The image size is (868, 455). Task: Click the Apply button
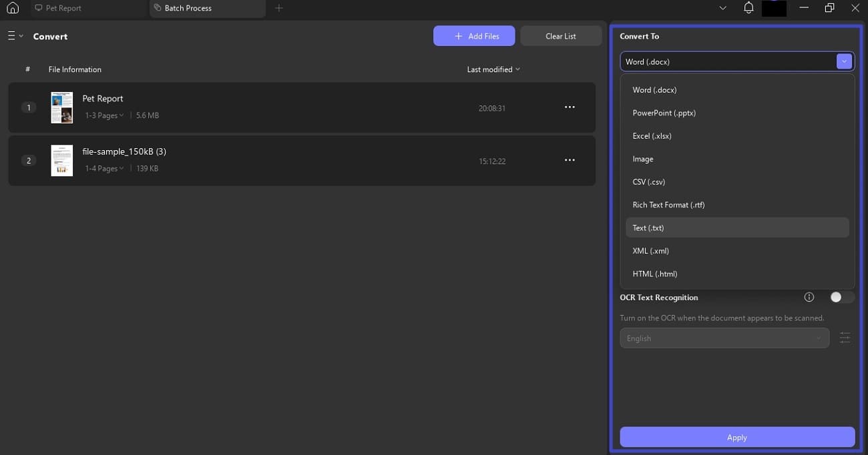737,437
